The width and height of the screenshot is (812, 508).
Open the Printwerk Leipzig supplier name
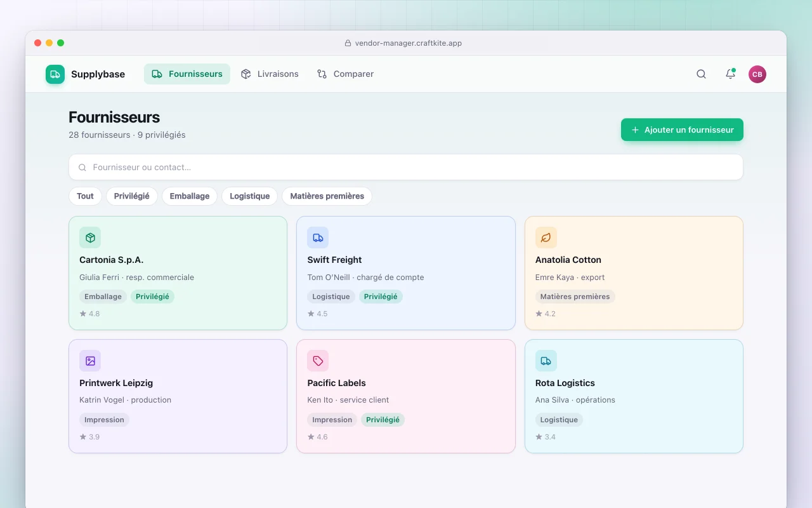click(116, 383)
